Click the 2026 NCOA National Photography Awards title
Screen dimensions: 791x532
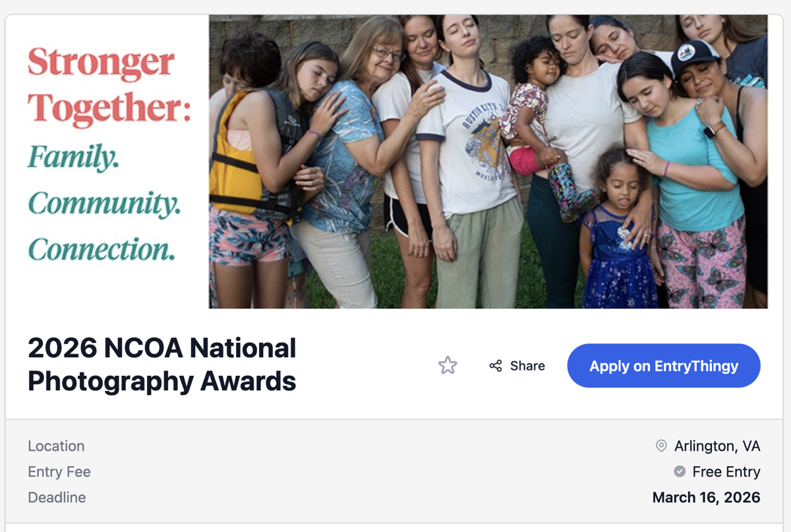[x=162, y=365]
